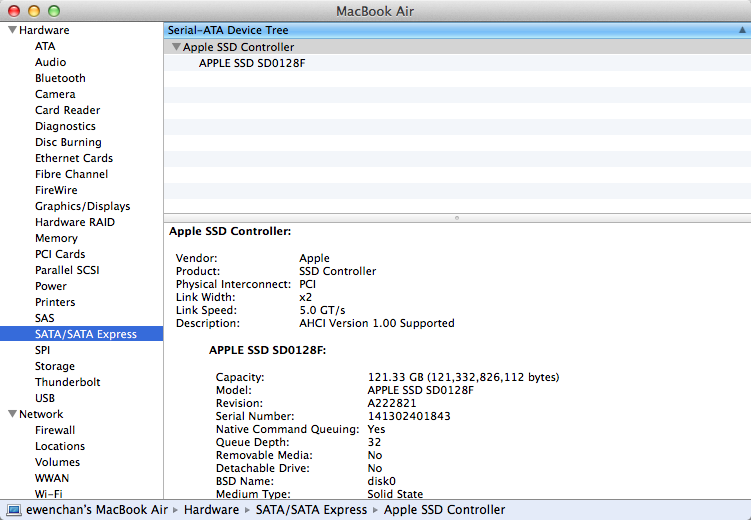The height and width of the screenshot is (520, 751).
Task: Select Ethernet Cards entry
Action: pyautogui.click(x=74, y=158)
